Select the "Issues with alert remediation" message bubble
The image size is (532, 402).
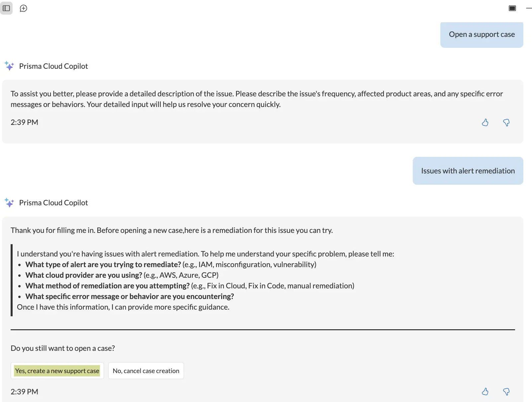tap(468, 171)
